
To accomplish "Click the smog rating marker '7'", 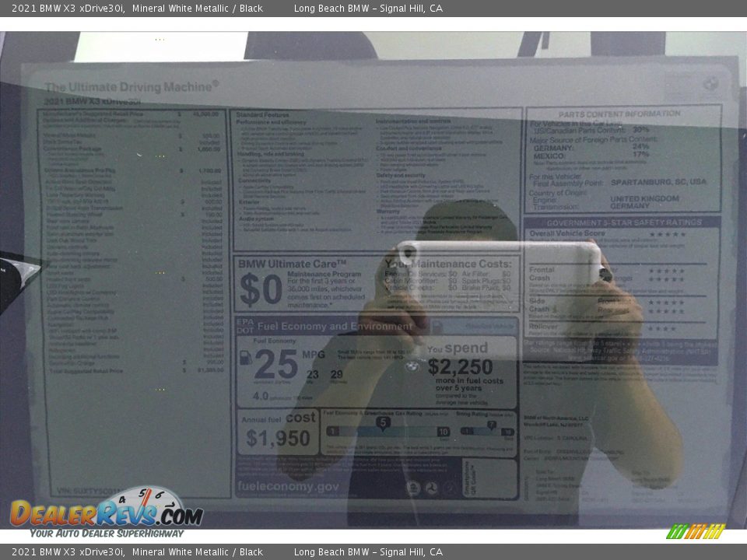I will click(492, 425).
